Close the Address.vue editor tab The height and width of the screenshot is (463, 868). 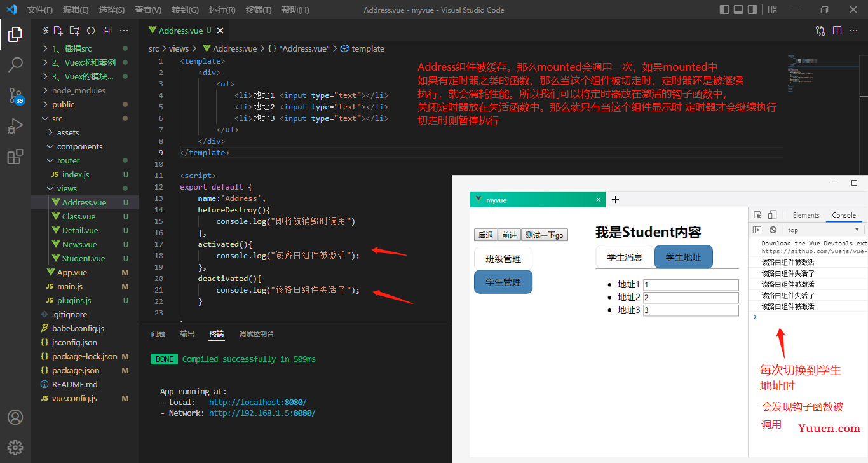click(x=220, y=31)
